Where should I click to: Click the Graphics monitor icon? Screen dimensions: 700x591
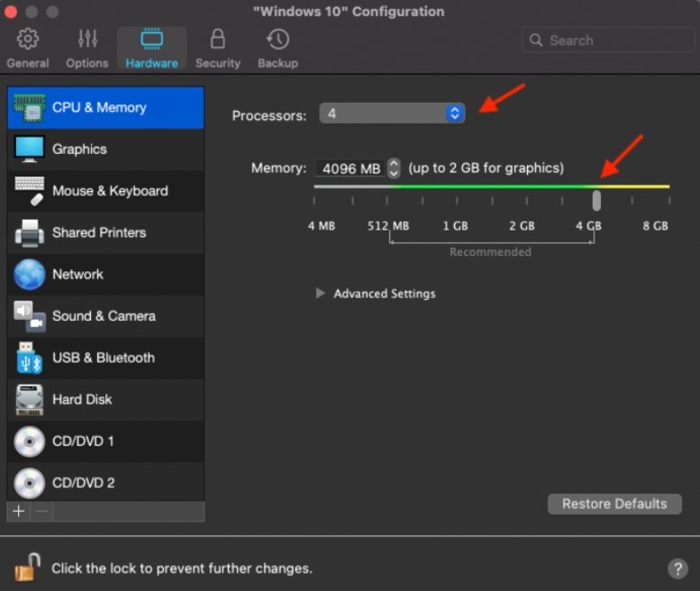coord(30,149)
